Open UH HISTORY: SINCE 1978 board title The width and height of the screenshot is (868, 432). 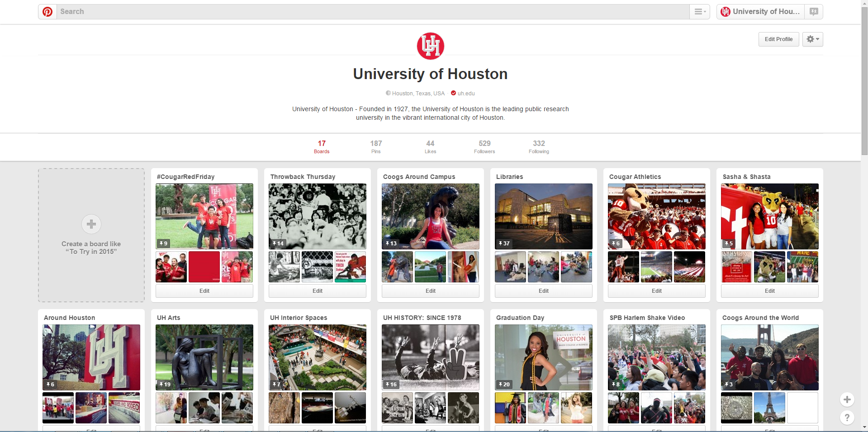click(422, 318)
